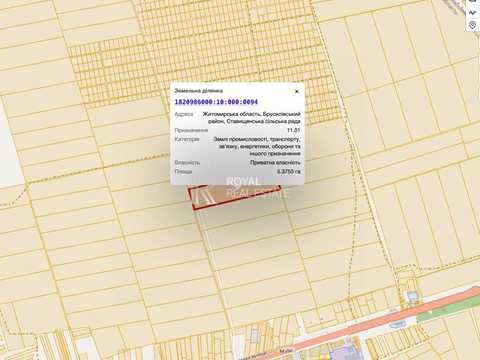480x360 pixels.
Task: Close the land parcel info popup
Action: tap(297, 91)
